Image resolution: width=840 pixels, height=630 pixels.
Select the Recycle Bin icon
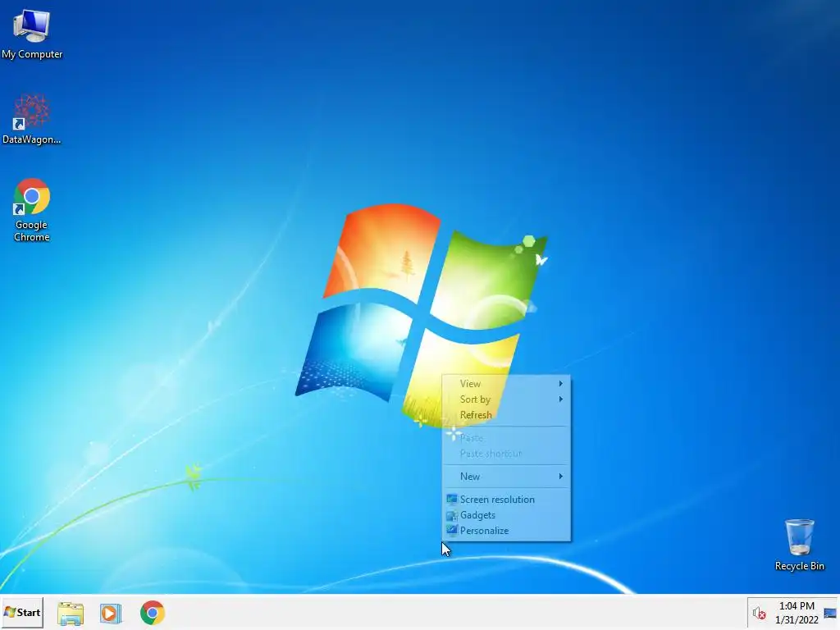799,545
